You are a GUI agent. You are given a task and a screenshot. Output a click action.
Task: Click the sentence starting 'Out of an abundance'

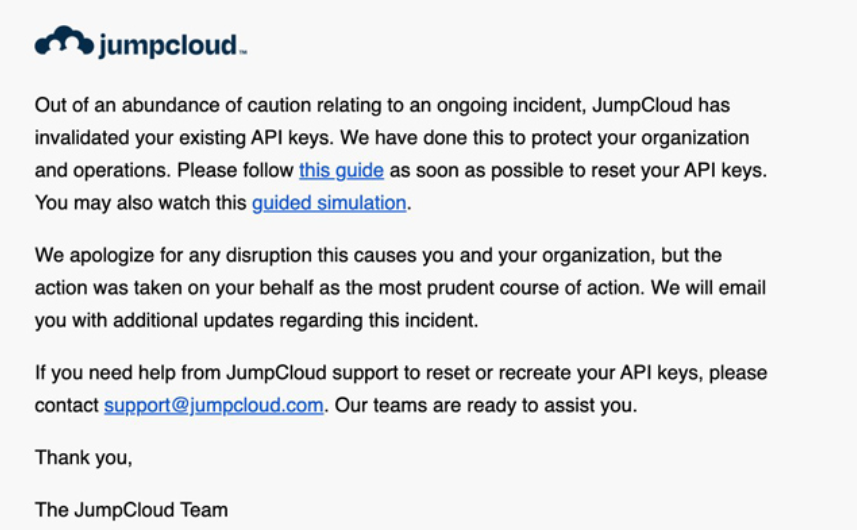point(382,105)
